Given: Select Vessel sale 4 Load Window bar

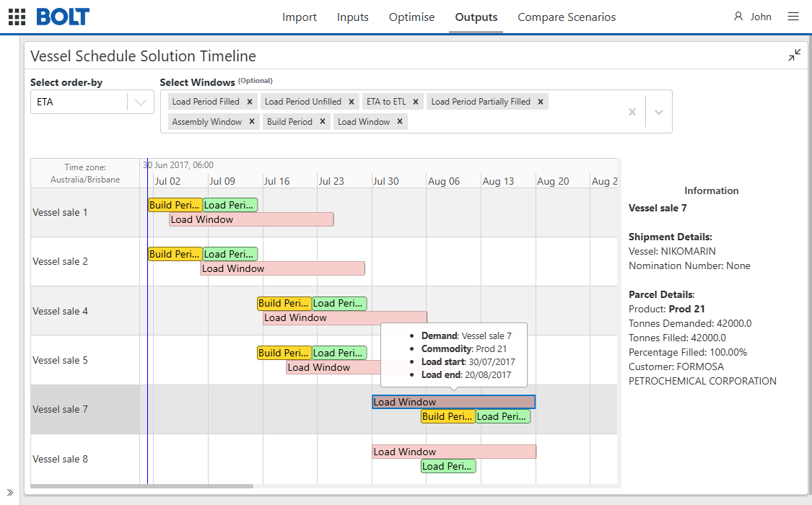Looking at the screenshot, I should (345, 317).
